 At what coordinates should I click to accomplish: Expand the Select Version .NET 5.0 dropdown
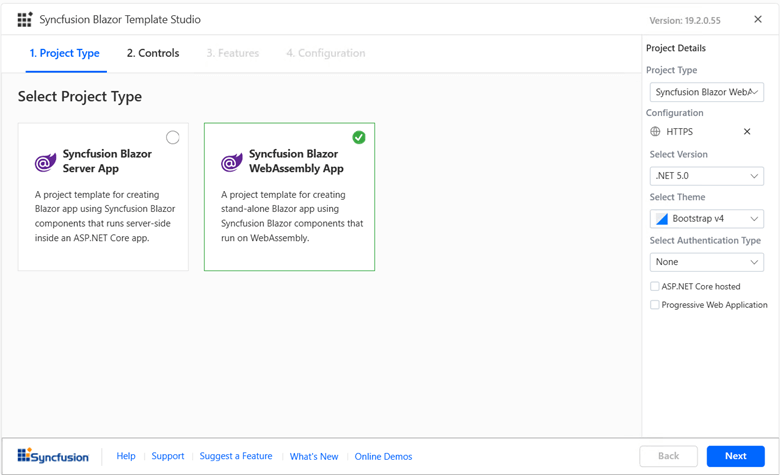click(x=706, y=176)
